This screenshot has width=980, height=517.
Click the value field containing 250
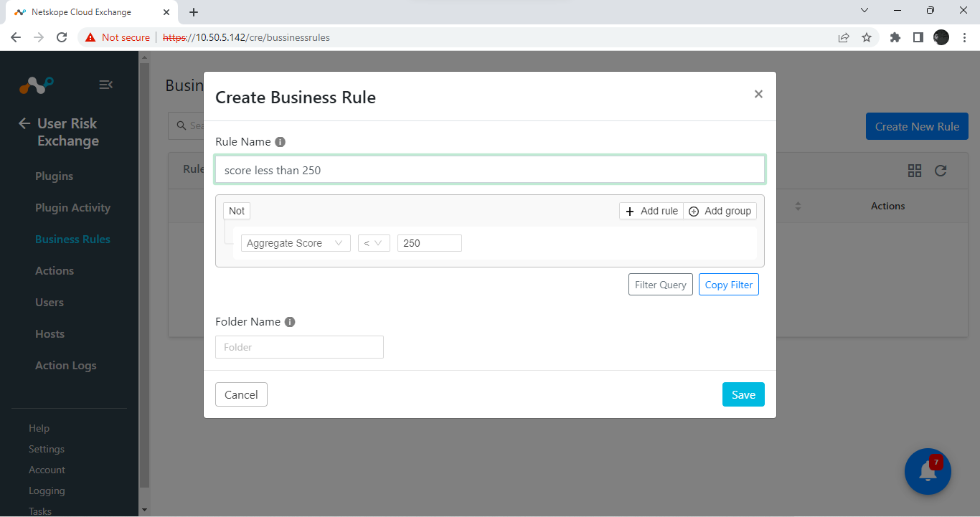click(430, 243)
